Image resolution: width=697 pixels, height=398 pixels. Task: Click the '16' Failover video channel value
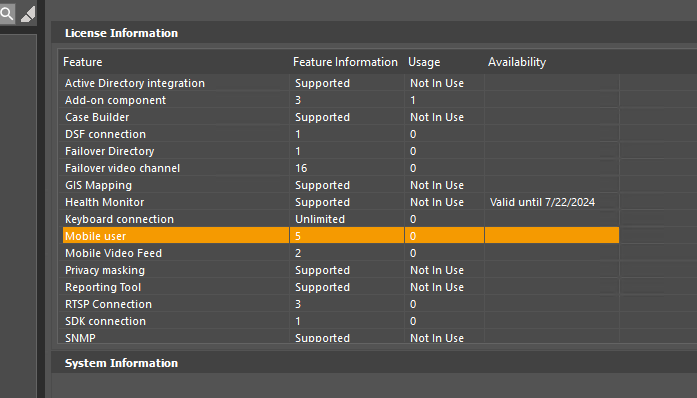301,168
